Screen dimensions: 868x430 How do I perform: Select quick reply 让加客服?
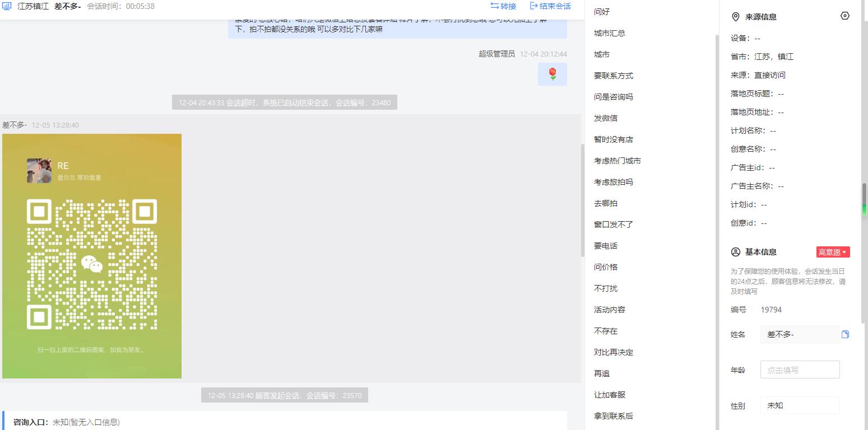tap(610, 395)
